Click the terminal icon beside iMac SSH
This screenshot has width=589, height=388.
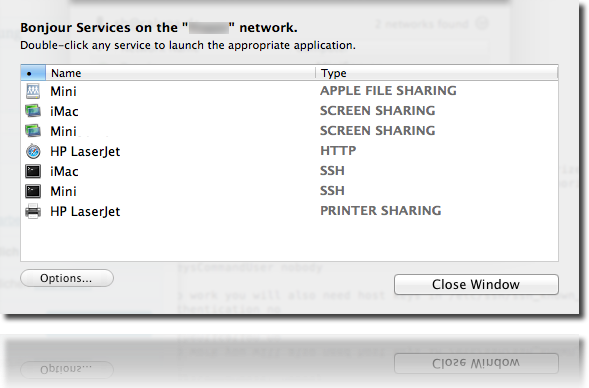coord(33,171)
